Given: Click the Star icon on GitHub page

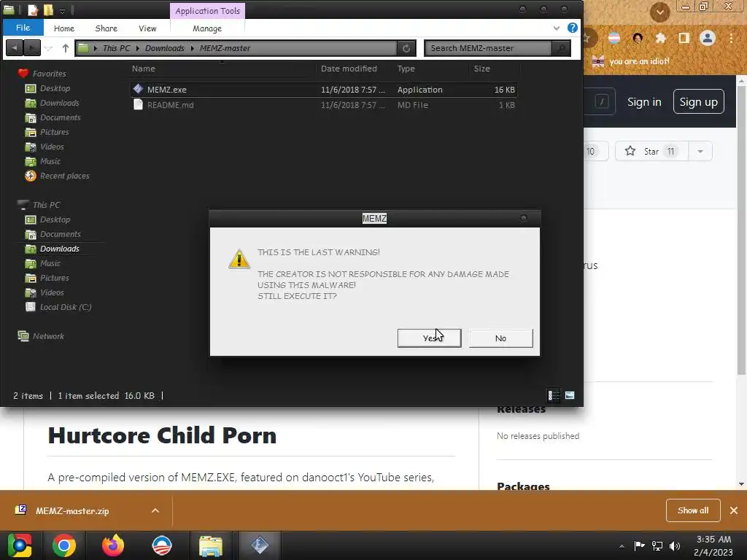Looking at the screenshot, I should click(630, 151).
